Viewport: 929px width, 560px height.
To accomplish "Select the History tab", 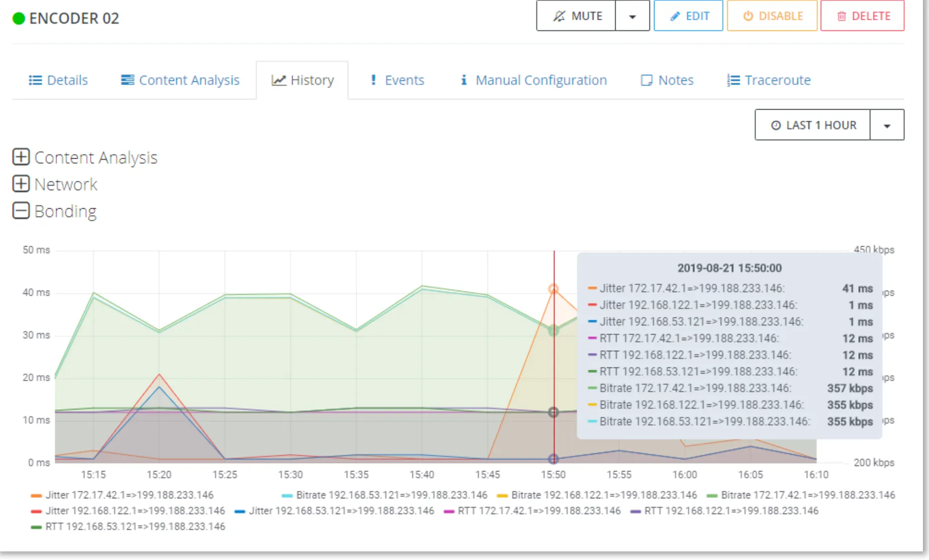I will (x=302, y=80).
